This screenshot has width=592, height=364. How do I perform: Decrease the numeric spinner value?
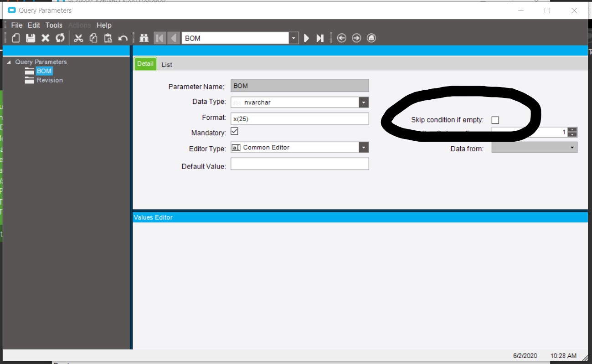pyautogui.click(x=573, y=135)
